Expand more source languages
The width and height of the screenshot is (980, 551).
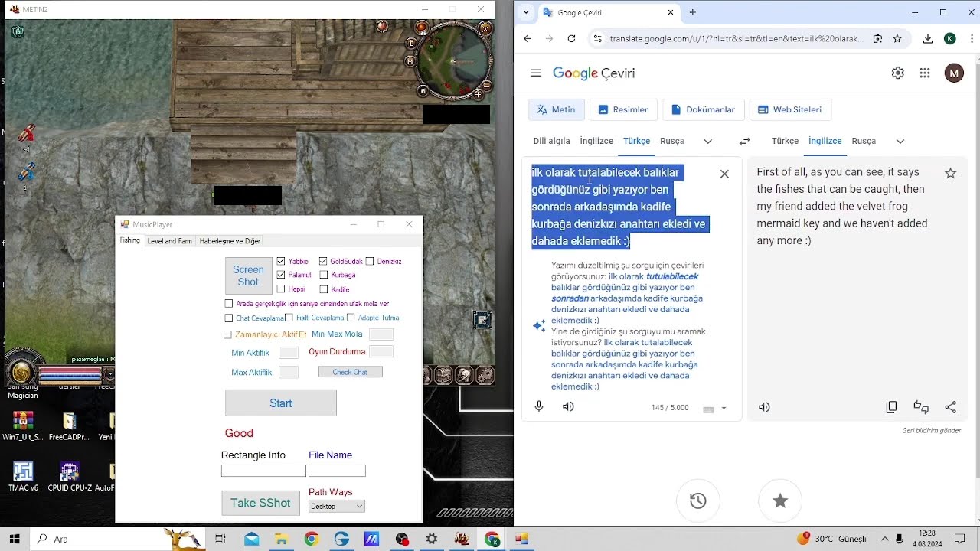[708, 141]
